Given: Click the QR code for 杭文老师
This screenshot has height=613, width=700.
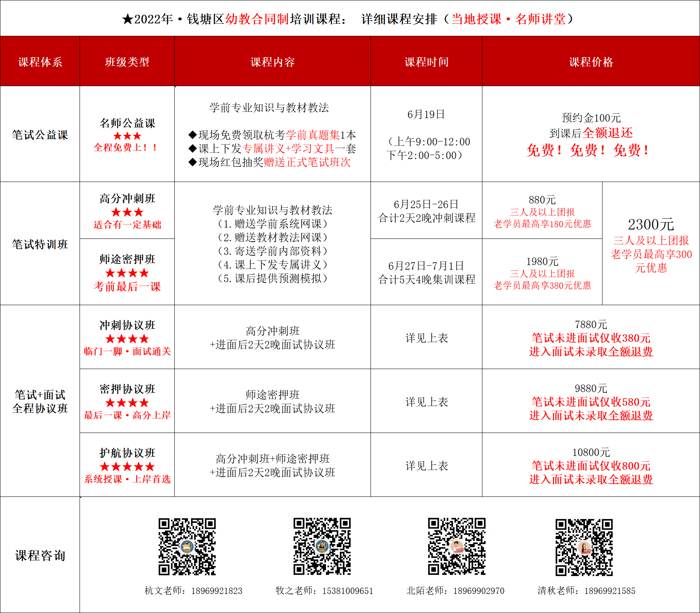Looking at the screenshot, I should pos(187,546).
